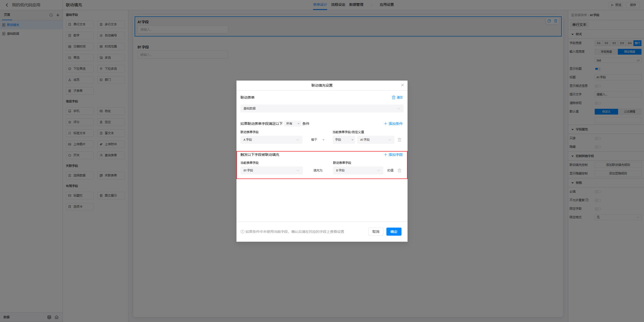Open the 基础数据 联动表单 dropdown
Image resolution: width=644 pixels, height=322 pixels.
click(x=322, y=109)
